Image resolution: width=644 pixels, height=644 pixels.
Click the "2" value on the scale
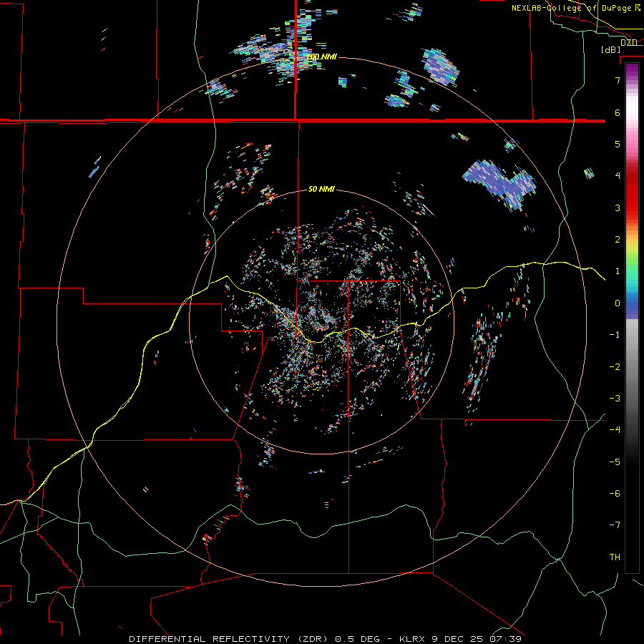point(618,240)
